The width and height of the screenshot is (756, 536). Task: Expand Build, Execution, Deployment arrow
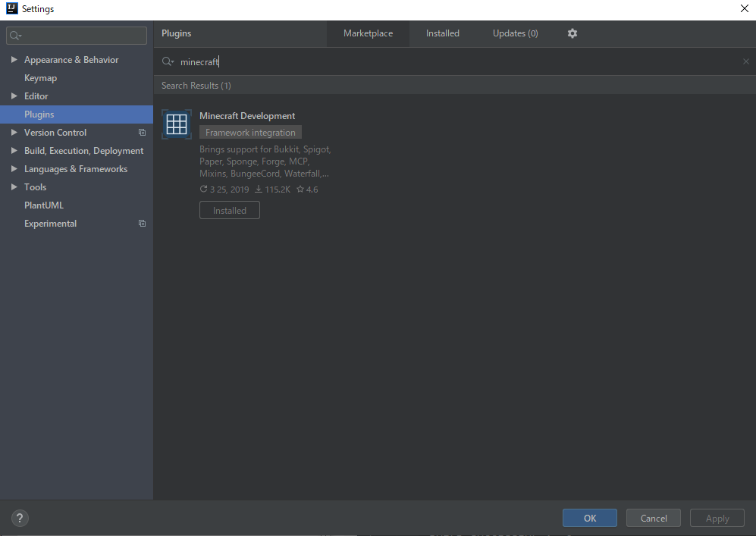pyautogui.click(x=14, y=150)
